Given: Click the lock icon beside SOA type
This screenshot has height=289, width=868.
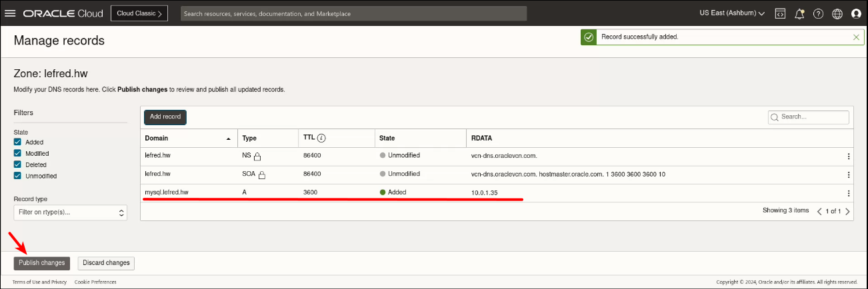Looking at the screenshot, I should [262, 175].
